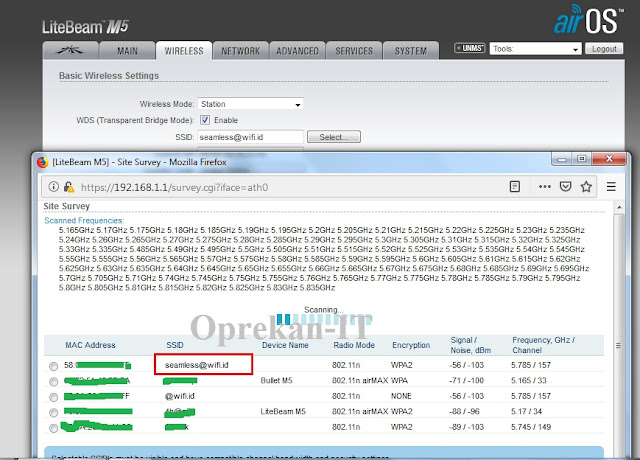Open the Ubiquiti logo tab
Viewport: 640px width, 460px height.
point(70,50)
